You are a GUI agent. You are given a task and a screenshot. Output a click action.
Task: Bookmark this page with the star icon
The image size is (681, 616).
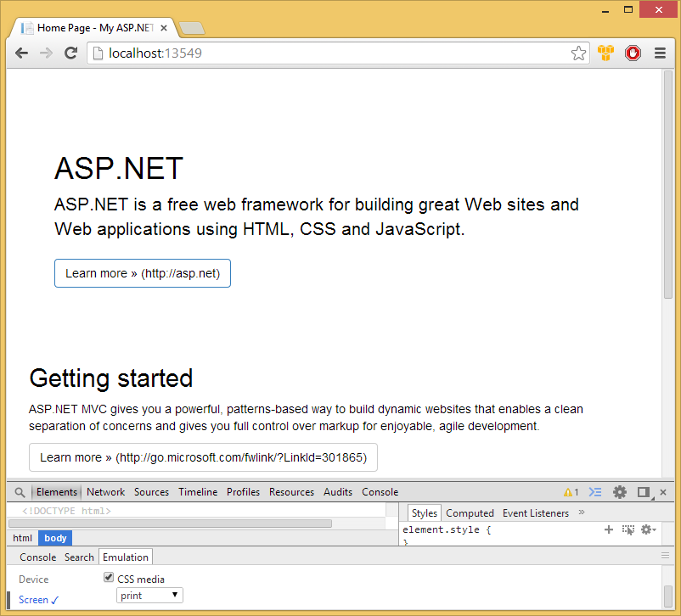[x=578, y=53]
